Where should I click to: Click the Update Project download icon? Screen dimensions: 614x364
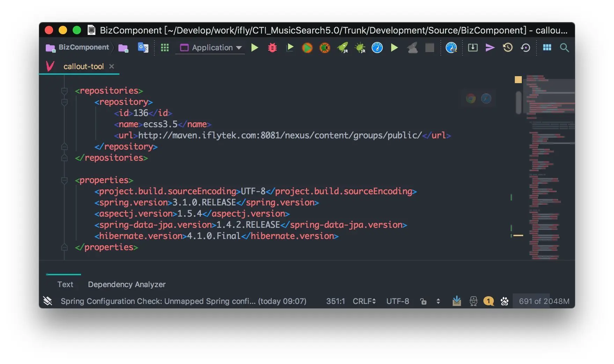click(473, 48)
